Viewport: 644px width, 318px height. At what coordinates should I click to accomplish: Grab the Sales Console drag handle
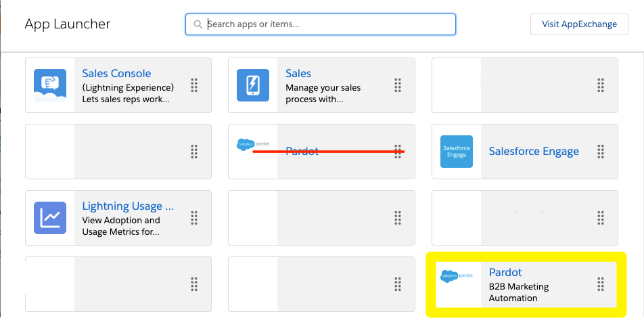coord(194,85)
